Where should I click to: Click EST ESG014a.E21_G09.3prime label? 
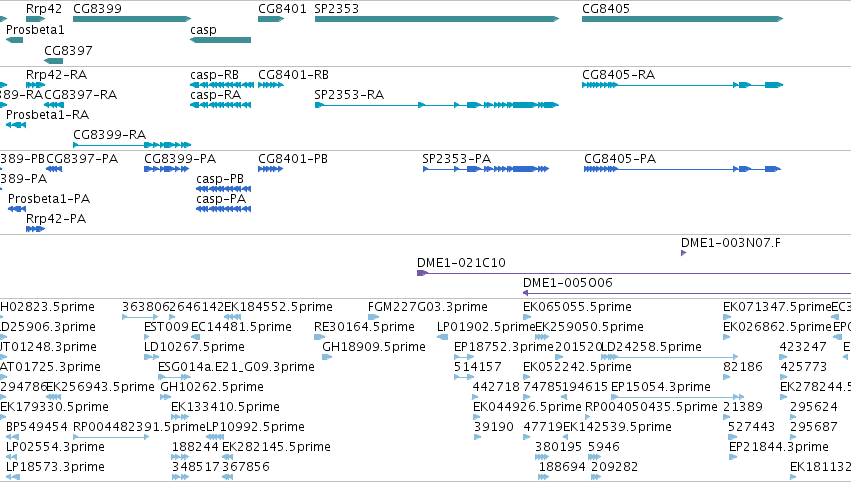pyautogui.click(x=237, y=367)
